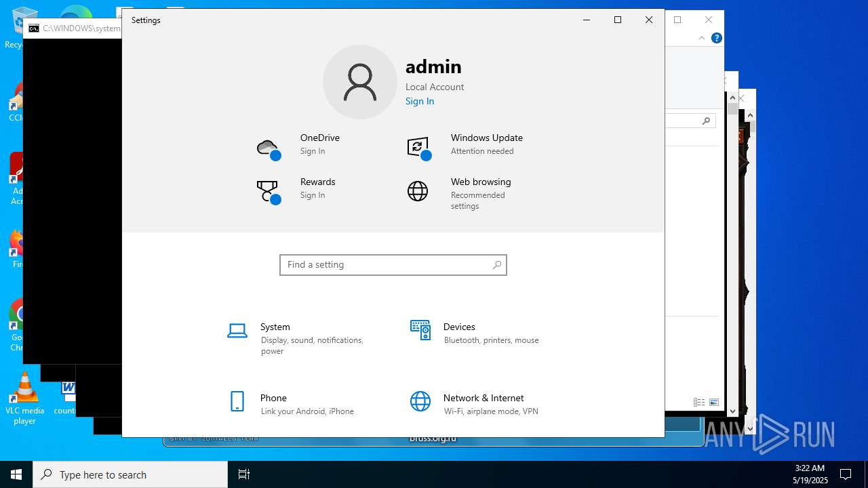Click scroll down arrow in File Explorer scrollbar

732,411
